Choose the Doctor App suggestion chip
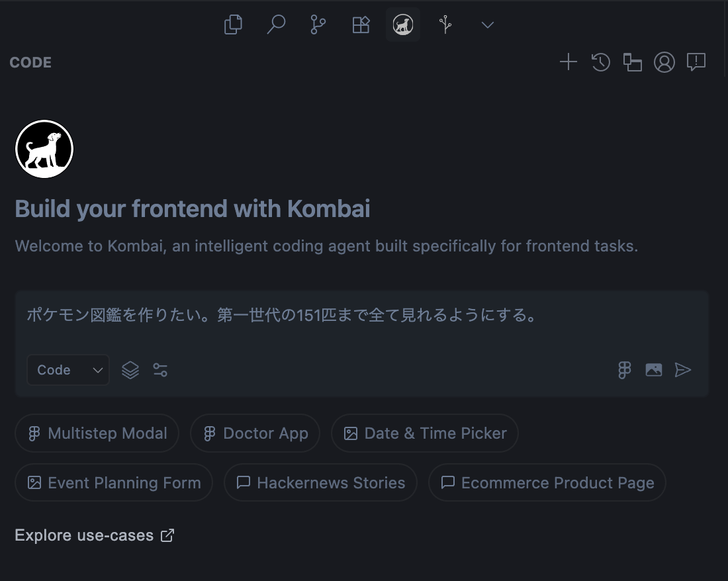Image resolution: width=728 pixels, height=581 pixels. 255,433
